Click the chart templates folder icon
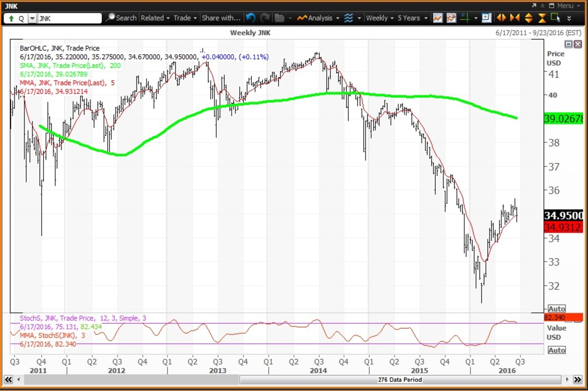Image resolution: width=588 pixels, height=391 pixels. pyautogui.click(x=279, y=18)
